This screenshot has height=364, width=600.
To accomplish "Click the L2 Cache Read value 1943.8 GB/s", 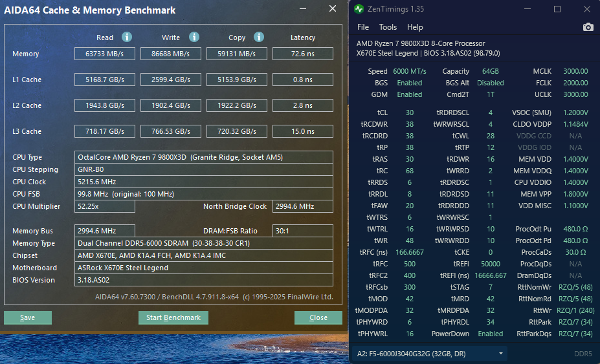I will tap(104, 105).
